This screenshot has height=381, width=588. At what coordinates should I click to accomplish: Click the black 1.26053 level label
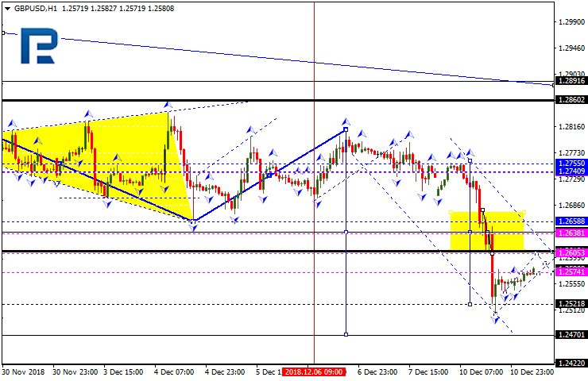(571, 252)
